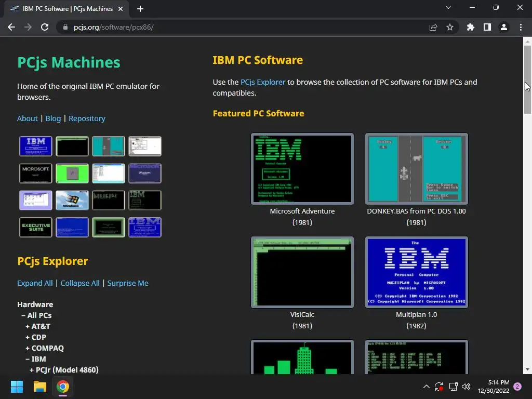
Task: Click Collapse All in PCjs Explorer
Action: tap(79, 283)
